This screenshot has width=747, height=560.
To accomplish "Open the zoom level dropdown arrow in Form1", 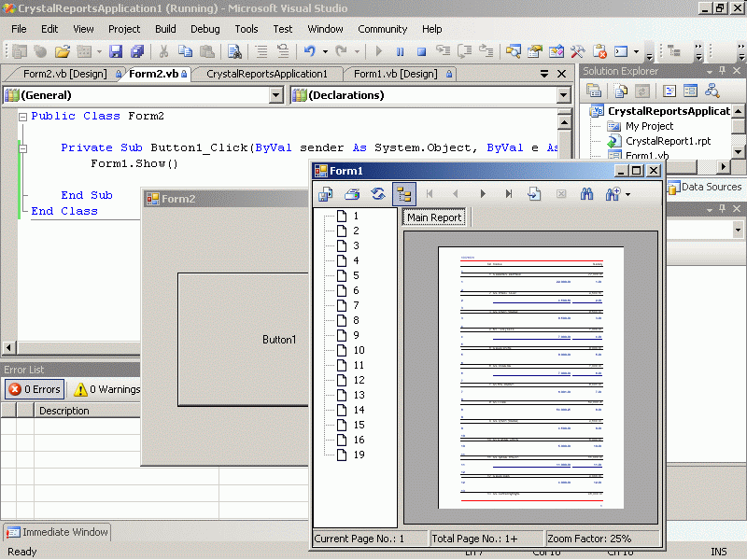I will pyautogui.click(x=628, y=194).
